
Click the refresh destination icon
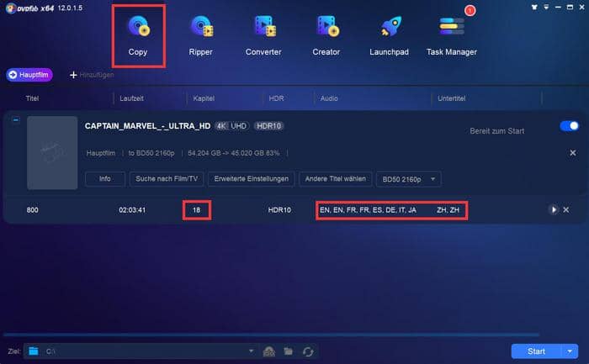coord(308,351)
